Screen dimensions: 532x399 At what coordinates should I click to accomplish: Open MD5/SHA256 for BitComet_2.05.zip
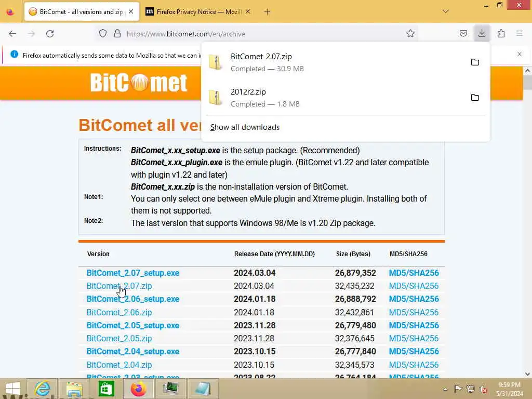(x=414, y=338)
